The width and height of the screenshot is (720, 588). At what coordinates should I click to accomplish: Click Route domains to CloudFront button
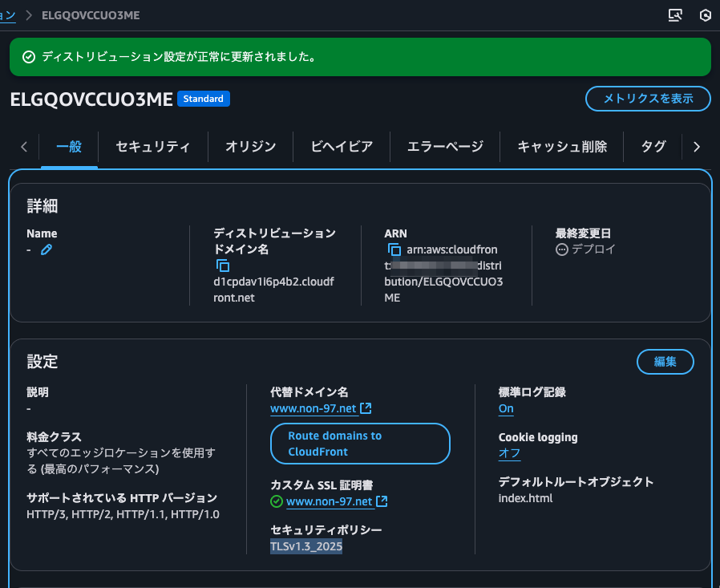click(361, 444)
